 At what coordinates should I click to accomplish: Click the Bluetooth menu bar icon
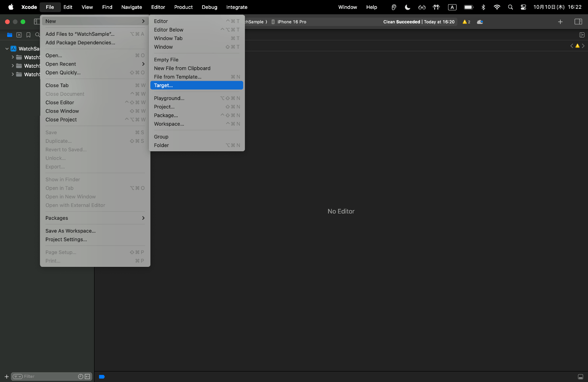tap(483, 7)
